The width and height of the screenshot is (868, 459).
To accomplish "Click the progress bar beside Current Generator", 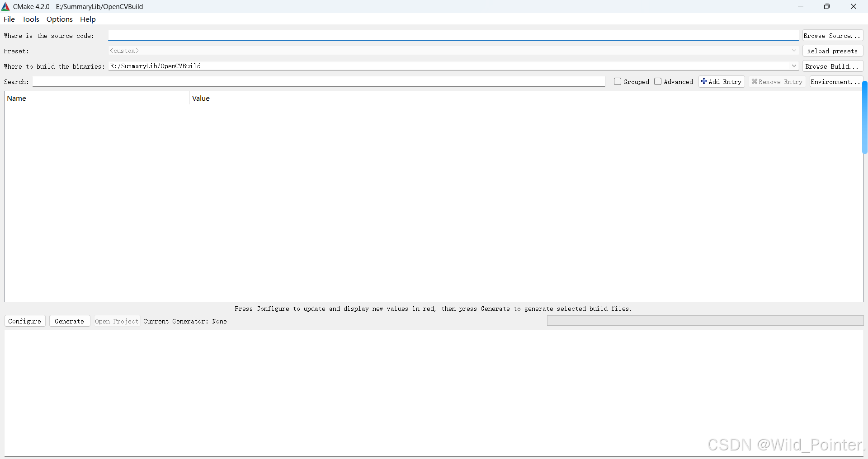I will [x=705, y=321].
